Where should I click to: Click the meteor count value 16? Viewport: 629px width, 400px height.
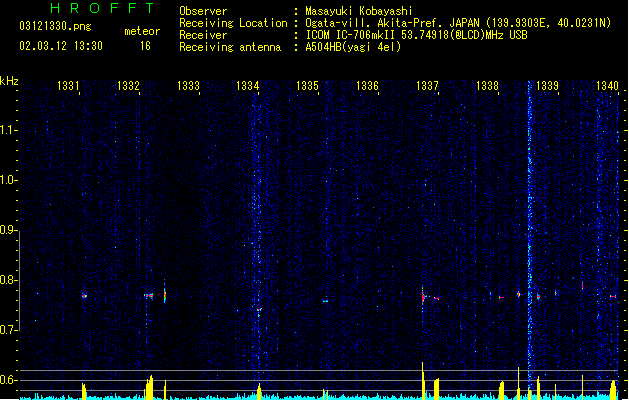click(x=145, y=46)
